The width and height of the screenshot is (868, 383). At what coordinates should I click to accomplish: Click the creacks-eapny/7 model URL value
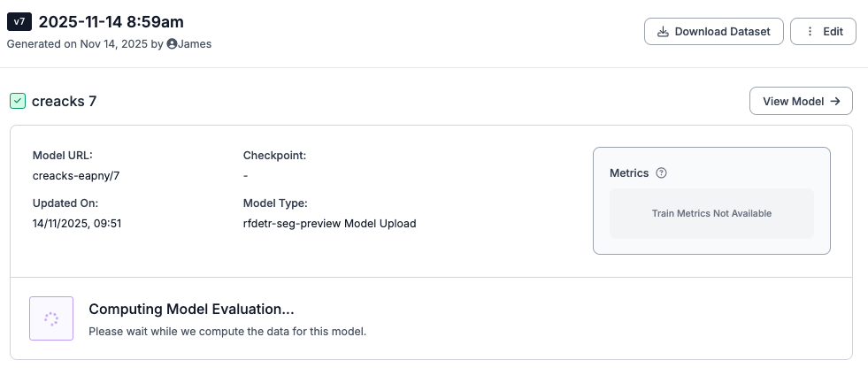tap(76, 175)
